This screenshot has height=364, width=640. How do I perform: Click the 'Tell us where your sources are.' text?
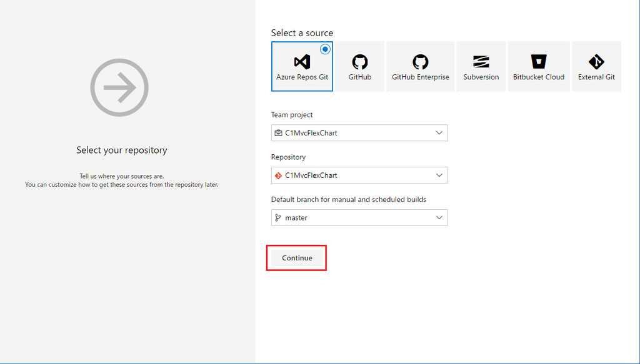point(122,176)
